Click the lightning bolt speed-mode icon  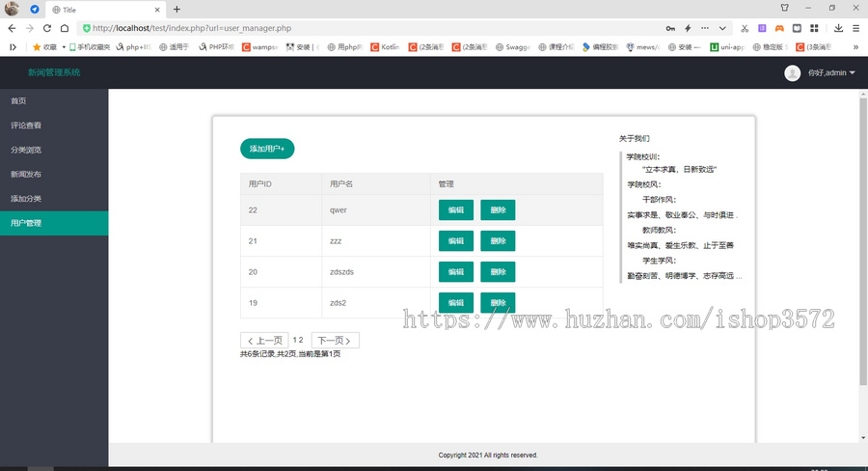coord(688,28)
